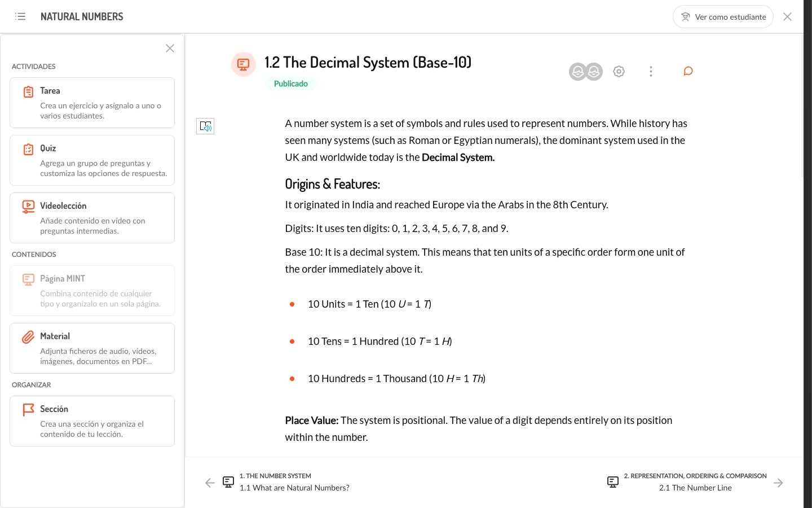Add a Quiz activity
Screen dimensions: 812x508
click(92, 160)
